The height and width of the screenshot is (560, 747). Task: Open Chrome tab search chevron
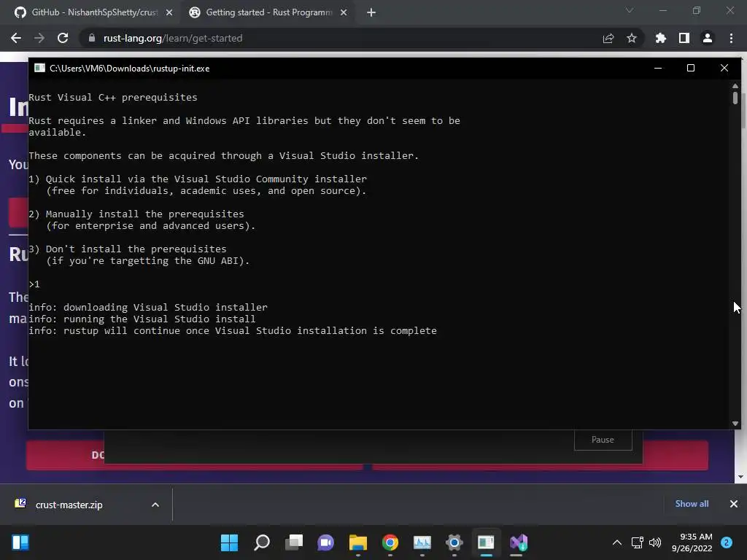630,10
